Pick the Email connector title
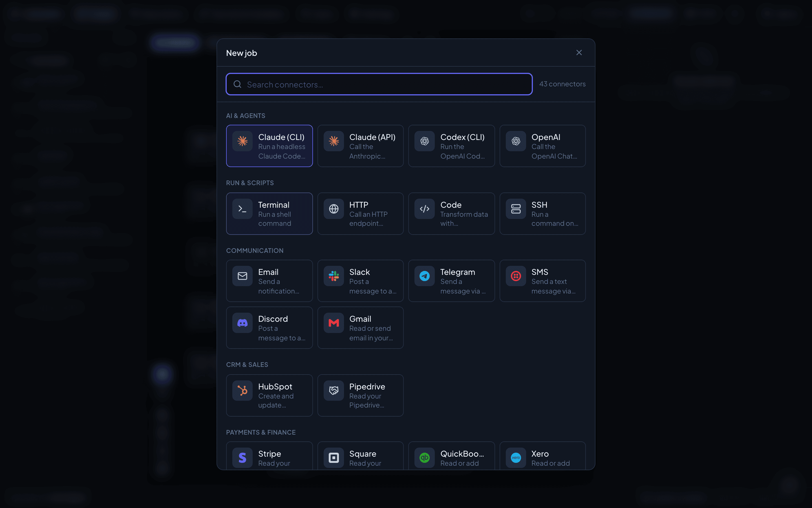The width and height of the screenshot is (812, 508). coord(268,272)
